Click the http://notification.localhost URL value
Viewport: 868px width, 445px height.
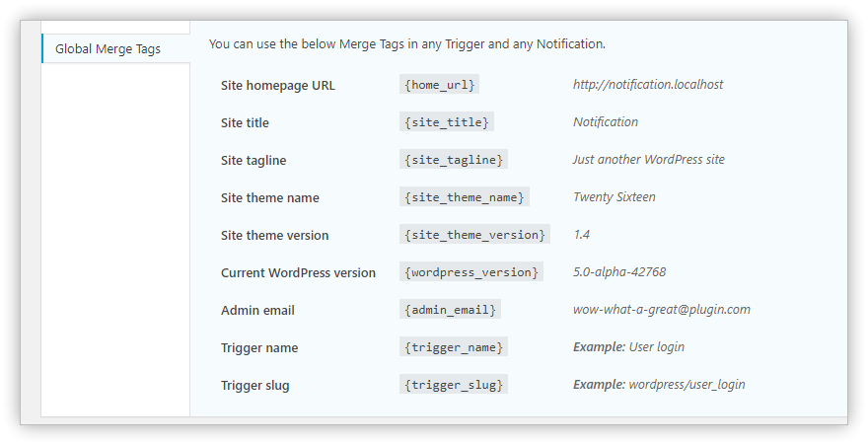pos(648,85)
